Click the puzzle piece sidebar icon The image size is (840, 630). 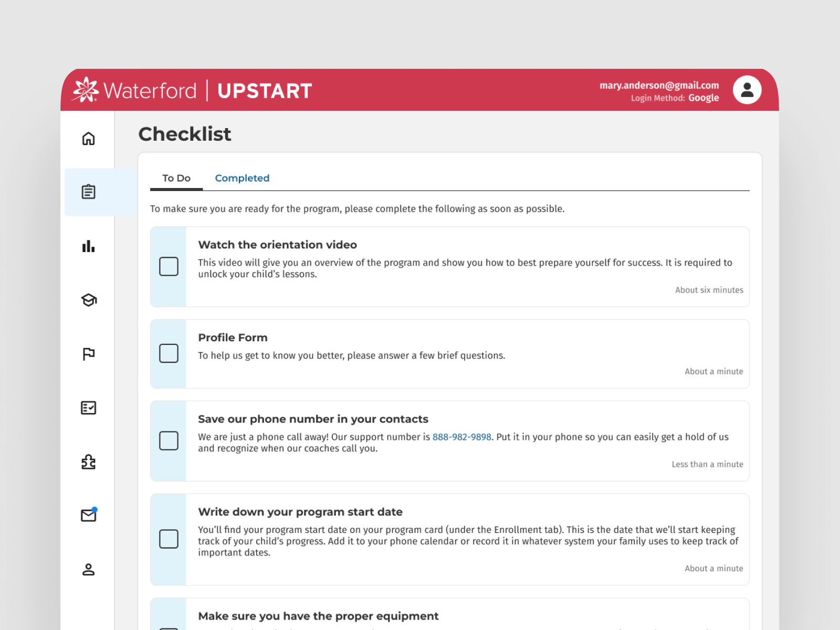pos(88,462)
